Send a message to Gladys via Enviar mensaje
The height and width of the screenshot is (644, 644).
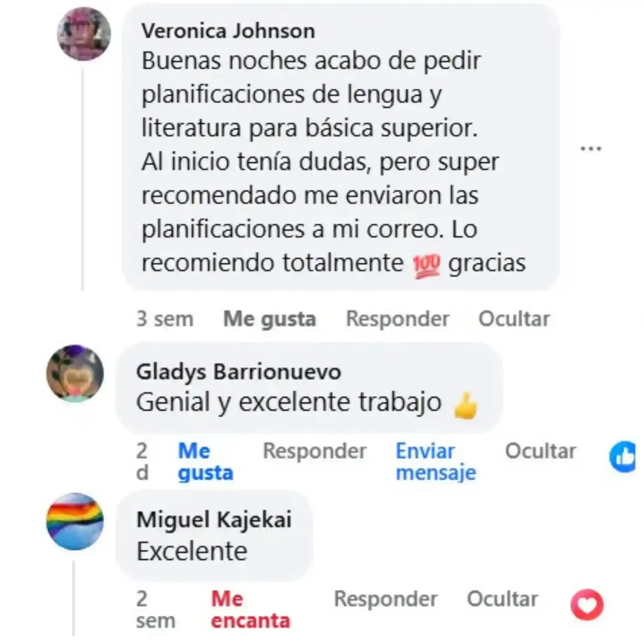pos(436,462)
